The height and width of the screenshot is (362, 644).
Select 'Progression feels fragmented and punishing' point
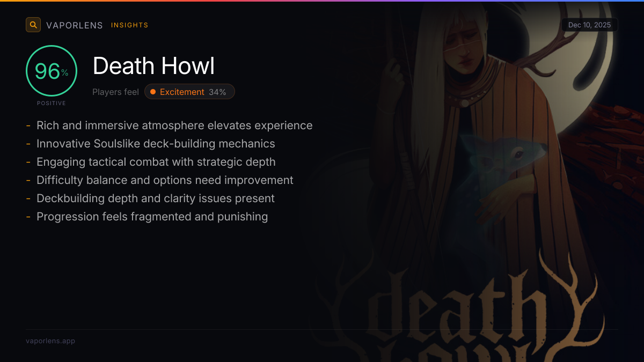click(x=152, y=217)
